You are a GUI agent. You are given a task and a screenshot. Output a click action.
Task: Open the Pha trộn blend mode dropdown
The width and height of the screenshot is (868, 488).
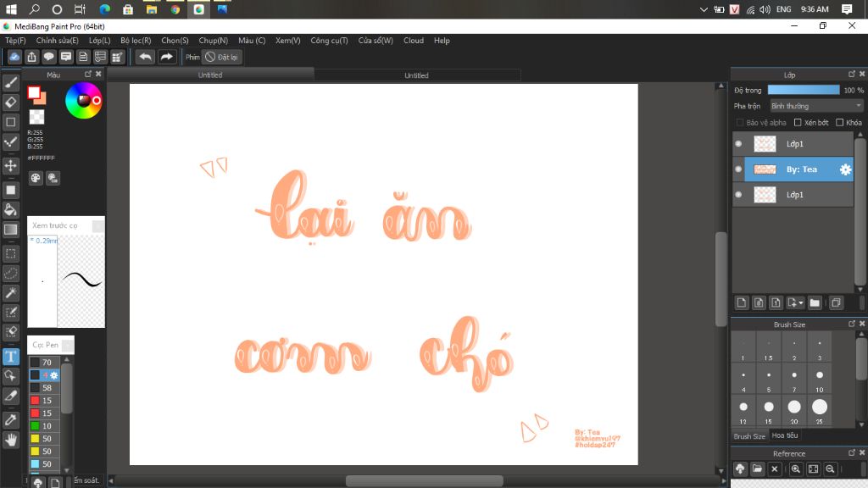(x=816, y=106)
